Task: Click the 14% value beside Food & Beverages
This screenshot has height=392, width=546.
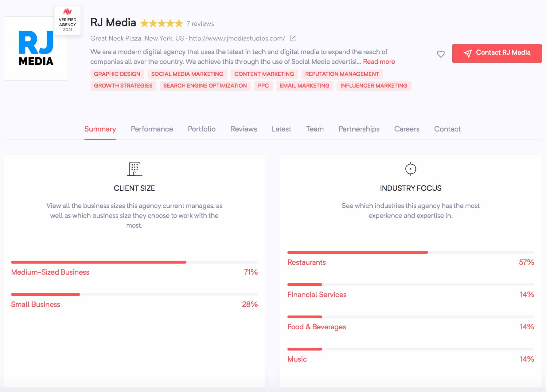Action: coord(527,327)
